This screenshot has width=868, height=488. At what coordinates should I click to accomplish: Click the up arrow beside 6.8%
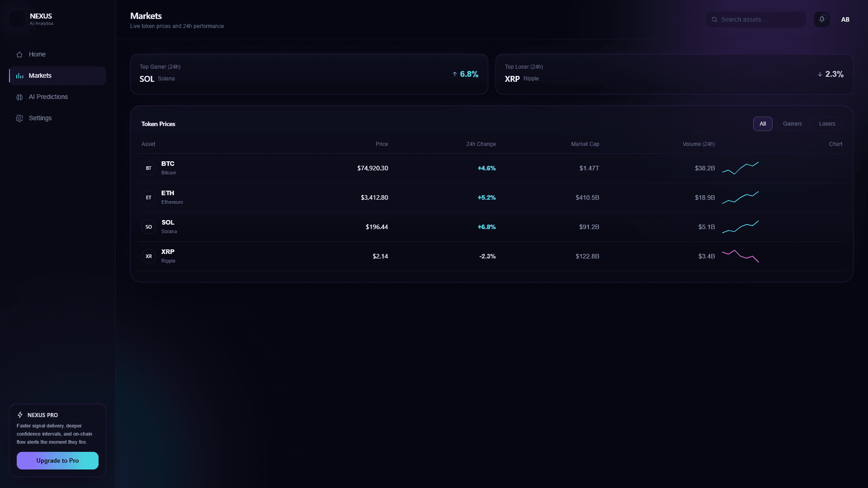click(x=455, y=74)
